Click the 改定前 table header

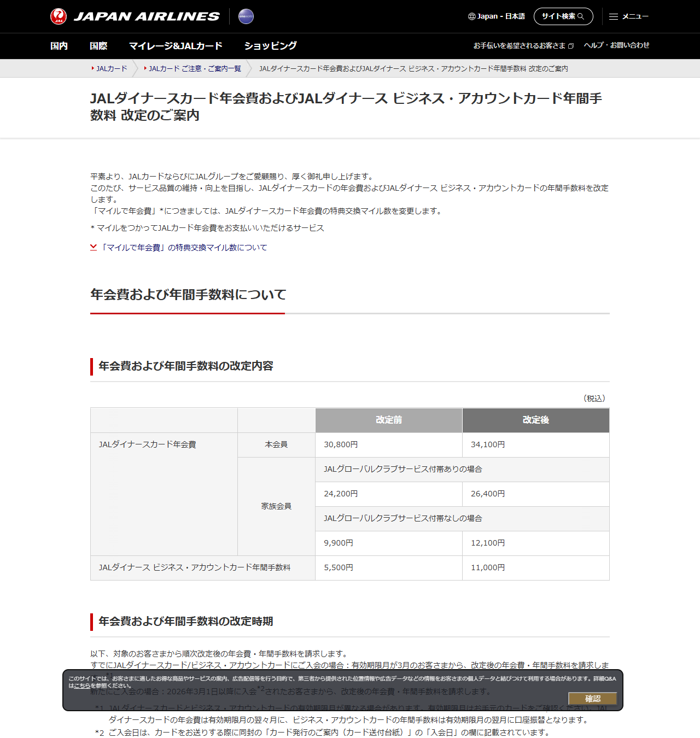[x=389, y=420]
